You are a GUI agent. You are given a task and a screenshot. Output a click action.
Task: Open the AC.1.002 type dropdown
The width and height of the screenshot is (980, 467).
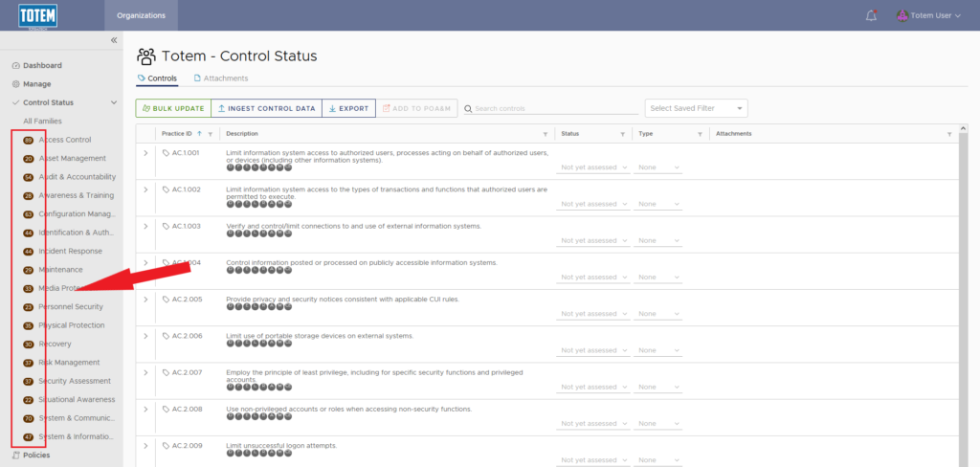coord(657,205)
